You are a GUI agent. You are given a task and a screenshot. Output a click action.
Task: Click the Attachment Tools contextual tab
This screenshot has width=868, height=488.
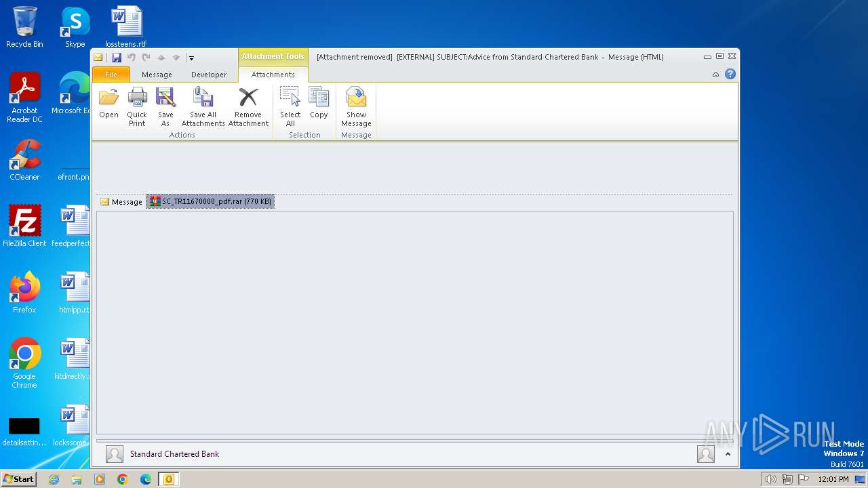click(x=273, y=57)
